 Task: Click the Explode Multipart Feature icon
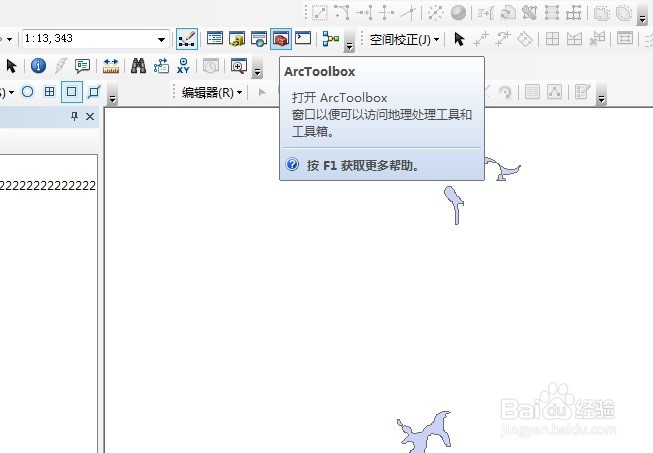(x=436, y=13)
